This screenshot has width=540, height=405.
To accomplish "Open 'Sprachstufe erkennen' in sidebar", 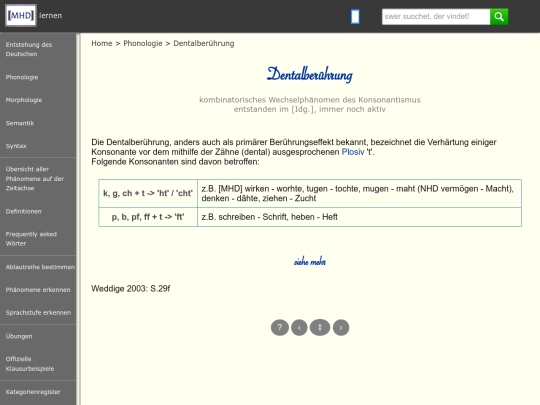I will click(38, 312).
